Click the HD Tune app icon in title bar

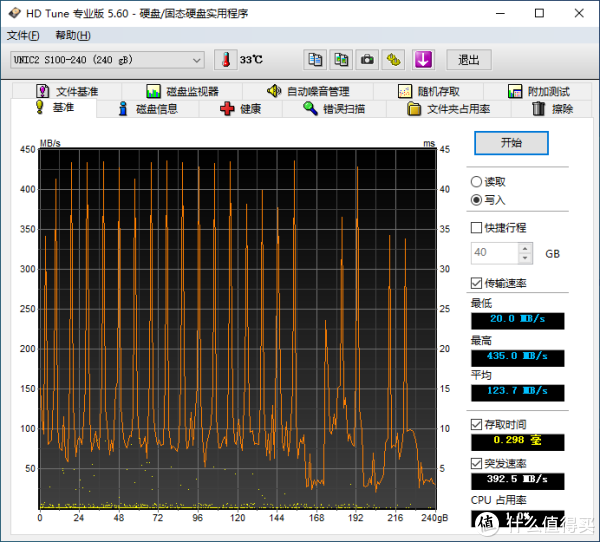15,13
